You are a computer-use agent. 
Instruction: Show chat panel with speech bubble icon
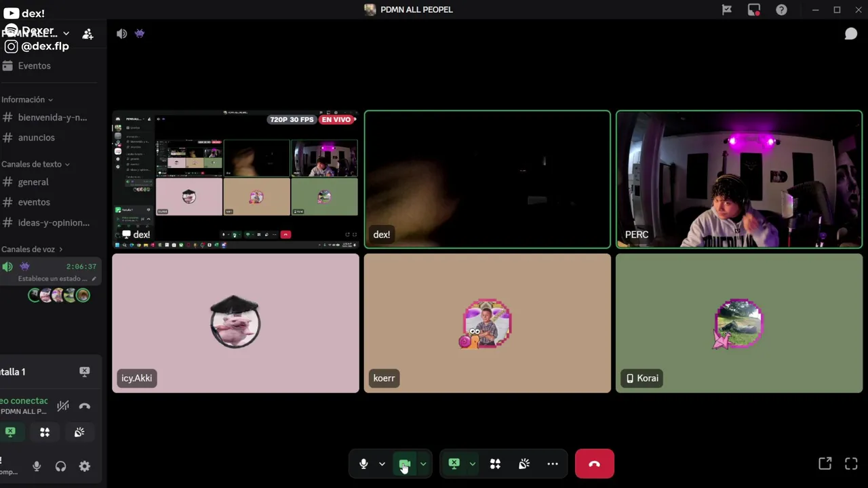[x=850, y=34]
